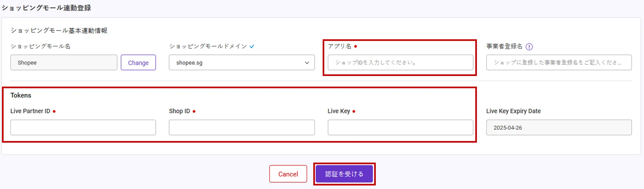Click the Live Partner ID label
644x189 pixels.
tap(30, 111)
